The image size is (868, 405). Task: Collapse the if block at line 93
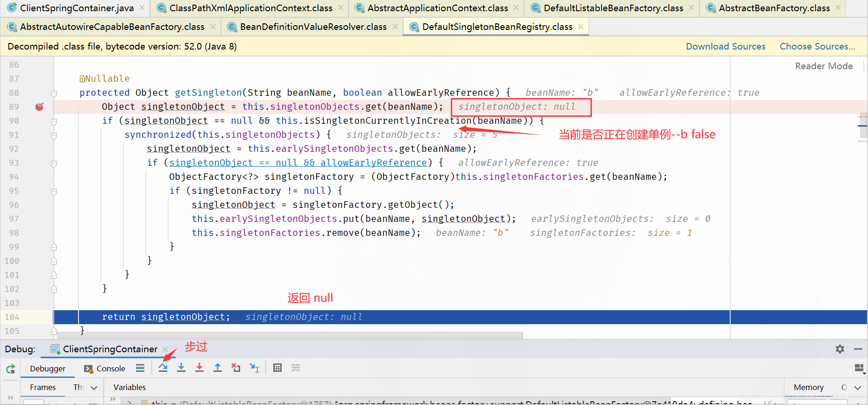coord(54,163)
